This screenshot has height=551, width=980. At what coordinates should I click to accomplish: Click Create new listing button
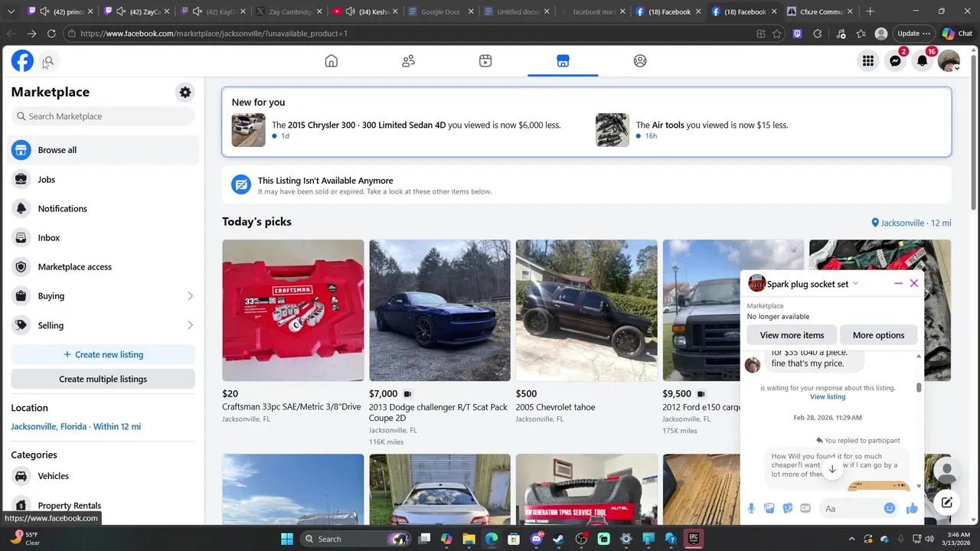pyautogui.click(x=103, y=354)
